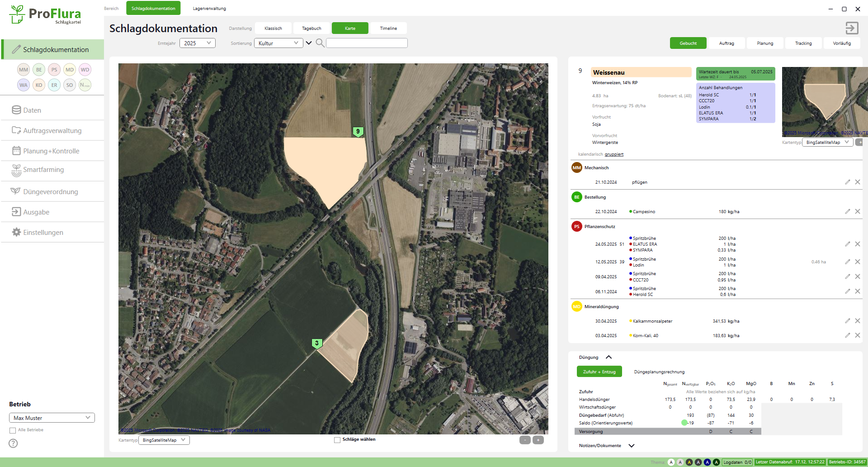This screenshot has width=868, height=467.
Task: Edit the pflügen entry with pencil icon
Action: click(847, 182)
